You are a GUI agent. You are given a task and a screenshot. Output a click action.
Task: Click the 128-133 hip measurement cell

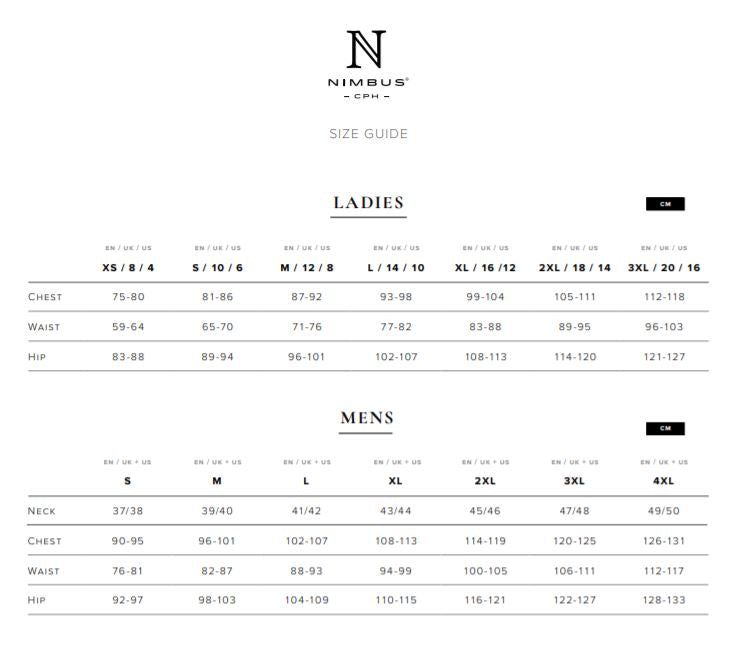(x=664, y=600)
